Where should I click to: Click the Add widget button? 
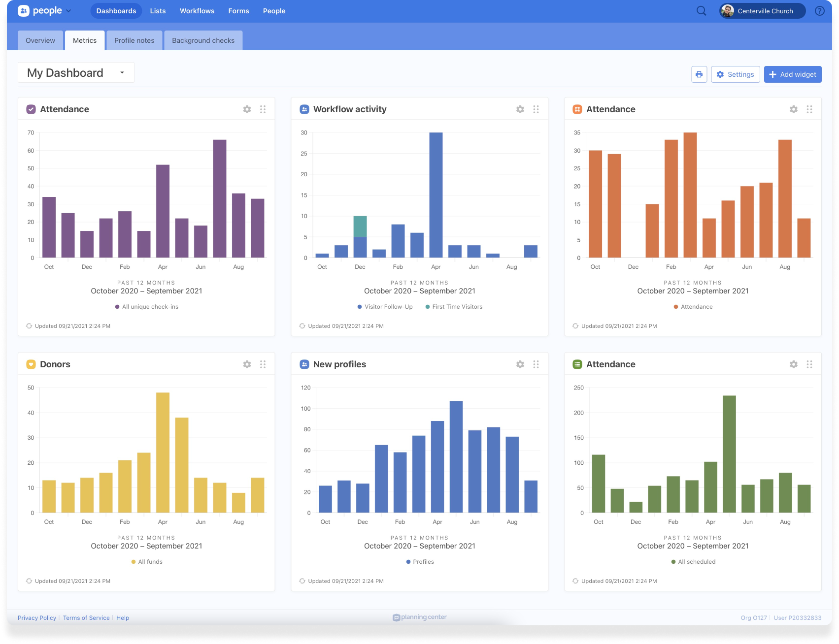pos(792,74)
